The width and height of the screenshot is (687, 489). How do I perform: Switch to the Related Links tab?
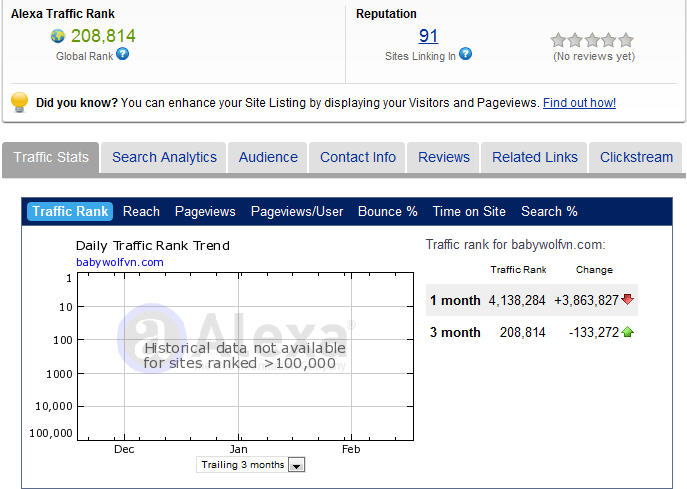click(535, 157)
